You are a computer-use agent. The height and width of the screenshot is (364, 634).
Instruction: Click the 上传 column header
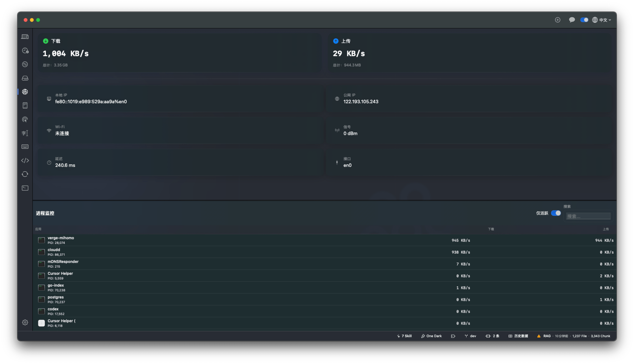[x=606, y=229]
